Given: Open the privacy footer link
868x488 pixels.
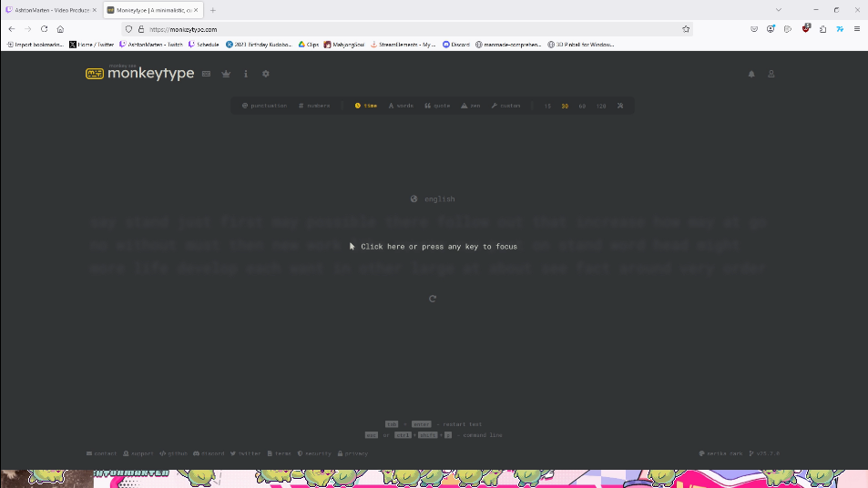Looking at the screenshot, I should 352,453.
